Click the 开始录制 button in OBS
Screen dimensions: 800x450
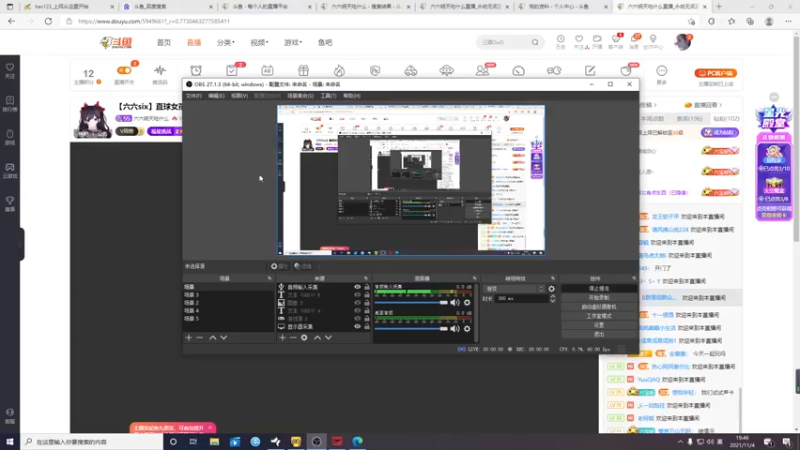[x=599, y=297]
